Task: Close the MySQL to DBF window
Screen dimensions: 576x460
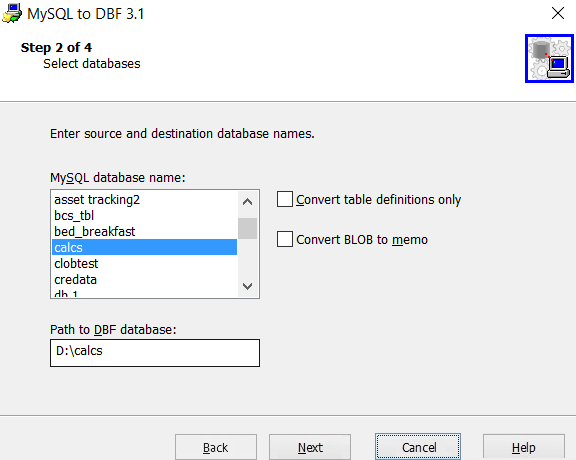Action: tap(558, 13)
